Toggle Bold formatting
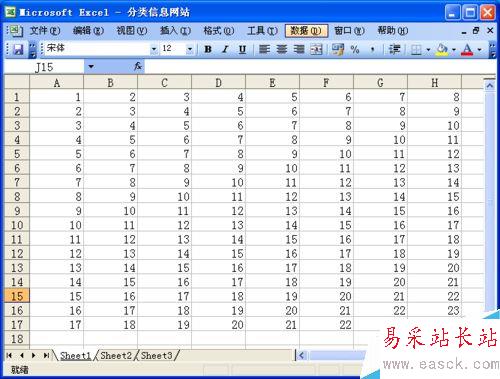The image size is (500, 379). pos(208,49)
